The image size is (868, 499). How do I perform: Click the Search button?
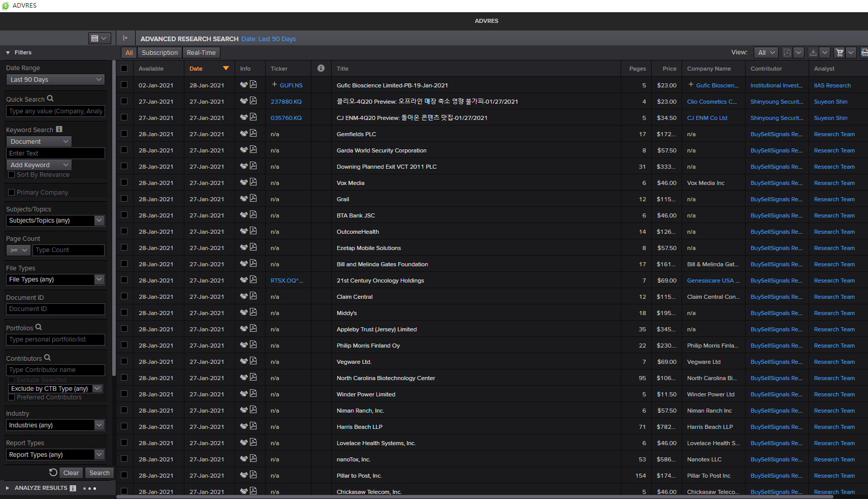point(100,473)
